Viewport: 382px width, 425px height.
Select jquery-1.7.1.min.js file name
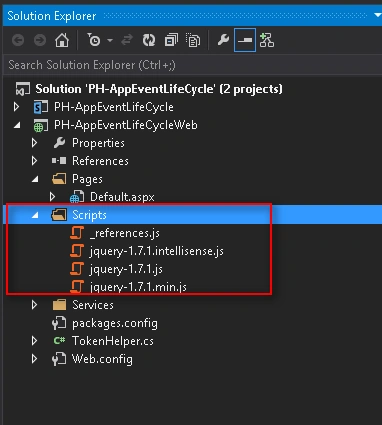138,287
